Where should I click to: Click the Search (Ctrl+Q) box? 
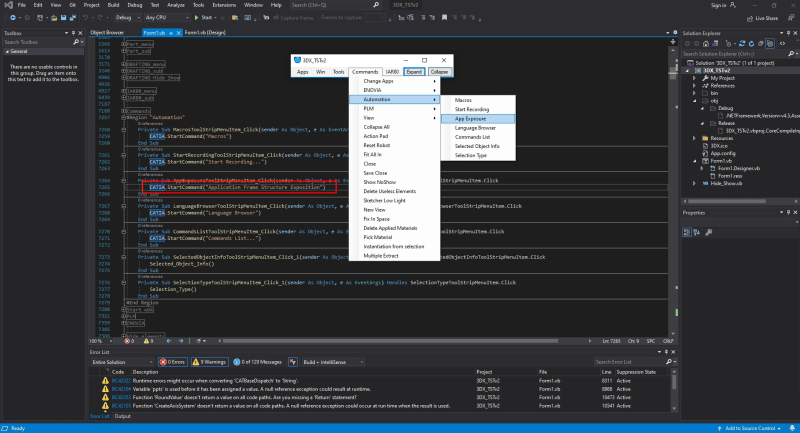pyautogui.click(x=335, y=5)
